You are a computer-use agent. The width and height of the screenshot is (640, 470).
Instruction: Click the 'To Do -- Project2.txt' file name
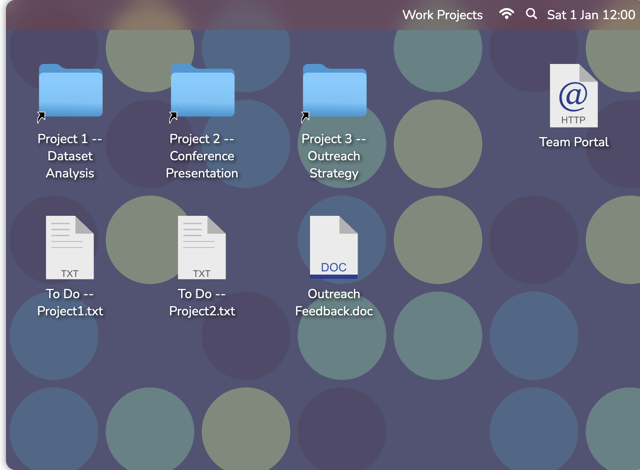(202, 302)
